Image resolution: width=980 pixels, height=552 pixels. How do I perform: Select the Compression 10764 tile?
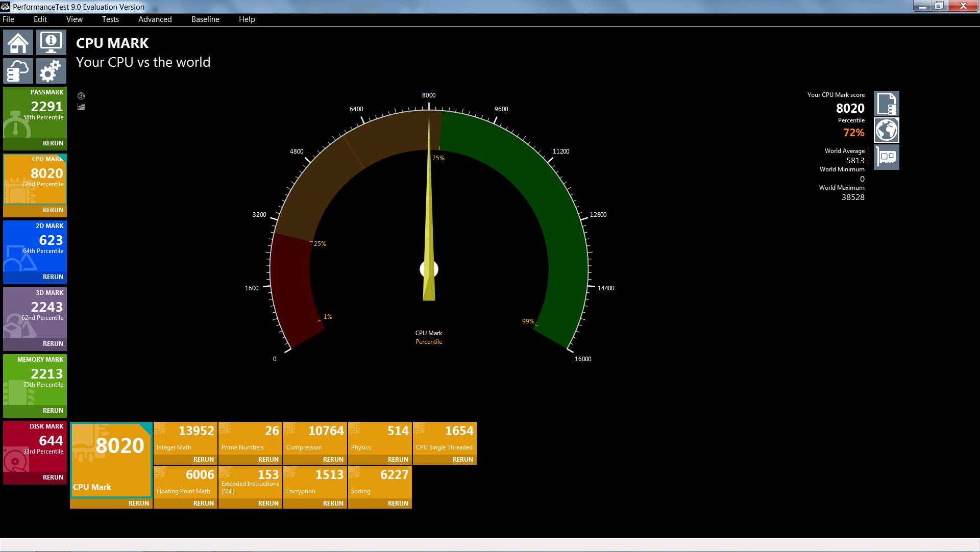click(x=315, y=438)
